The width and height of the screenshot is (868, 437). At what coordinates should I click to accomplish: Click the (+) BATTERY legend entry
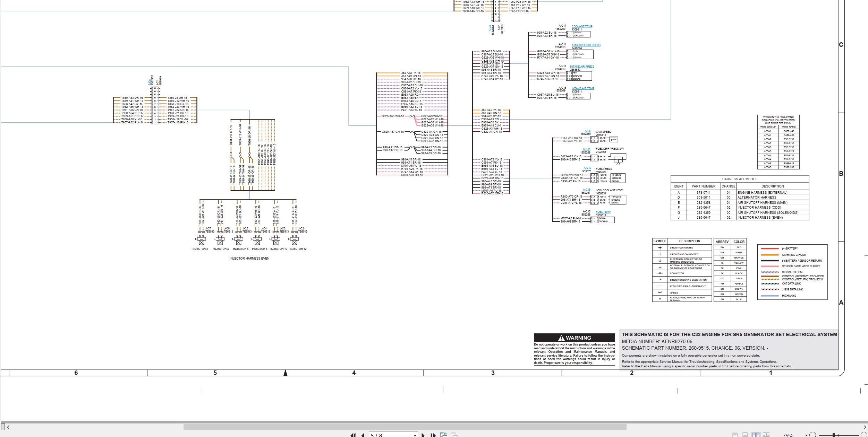(790, 248)
